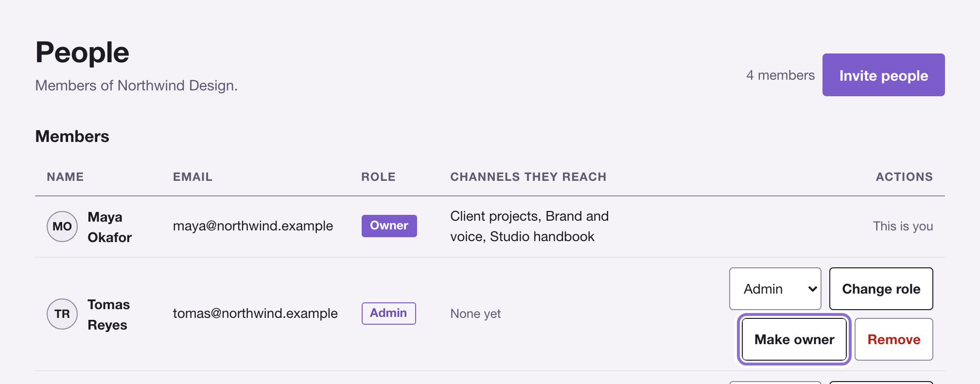Click the '4 members' count text
This screenshot has width=980, height=384.
pyautogui.click(x=780, y=75)
